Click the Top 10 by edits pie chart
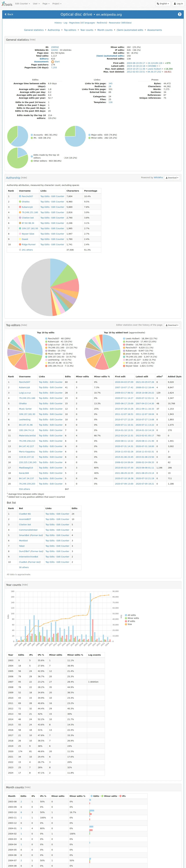Screen dimensions: 186x868 25,352
